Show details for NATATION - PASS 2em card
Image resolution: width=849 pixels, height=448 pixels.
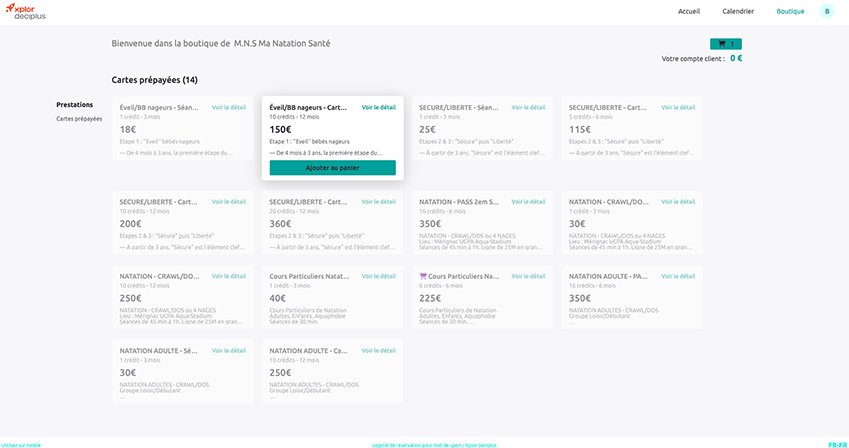pyautogui.click(x=528, y=202)
